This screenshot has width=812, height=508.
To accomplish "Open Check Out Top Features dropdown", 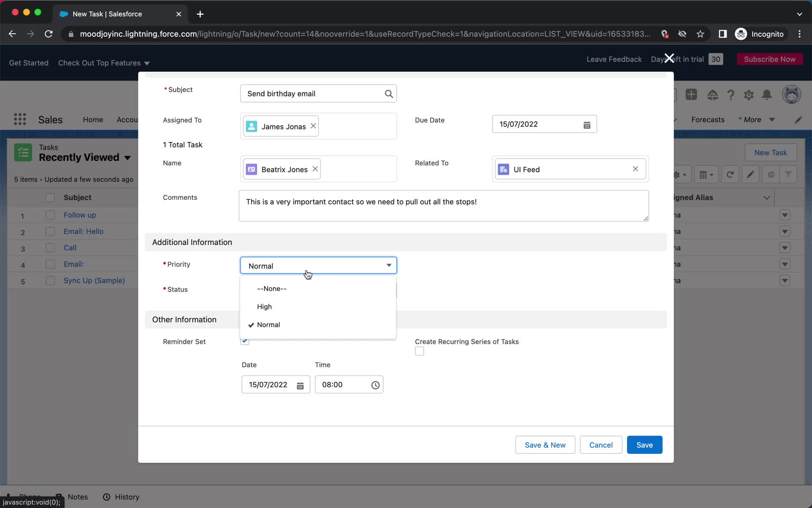I will point(104,63).
